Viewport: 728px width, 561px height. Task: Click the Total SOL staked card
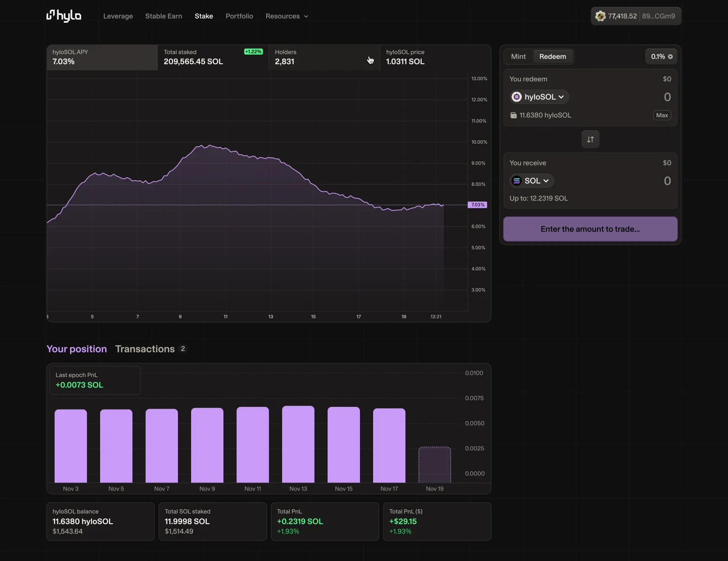point(212,521)
